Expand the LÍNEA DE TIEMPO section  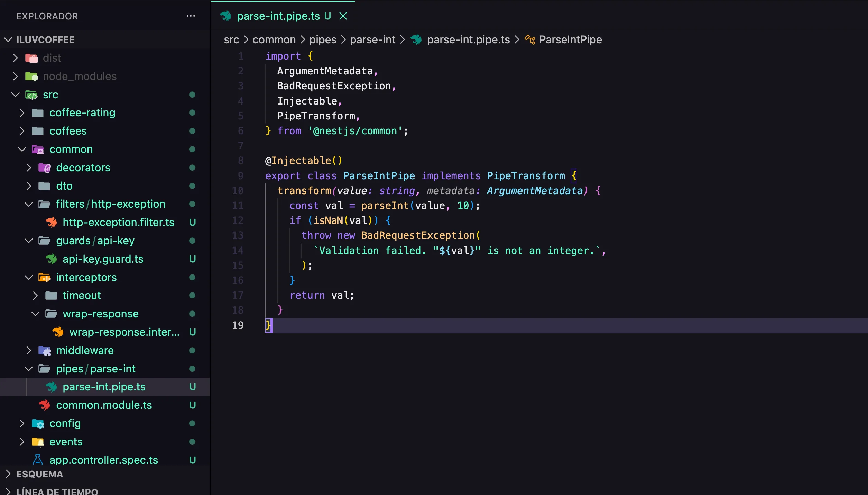click(8, 491)
